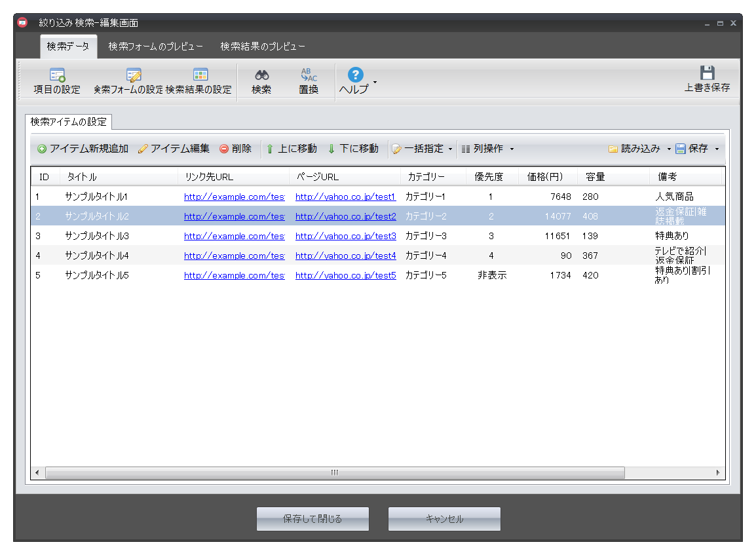The width and height of the screenshot is (756, 555).
Task: Expand the 列操作 dropdown
Action: pos(512,149)
